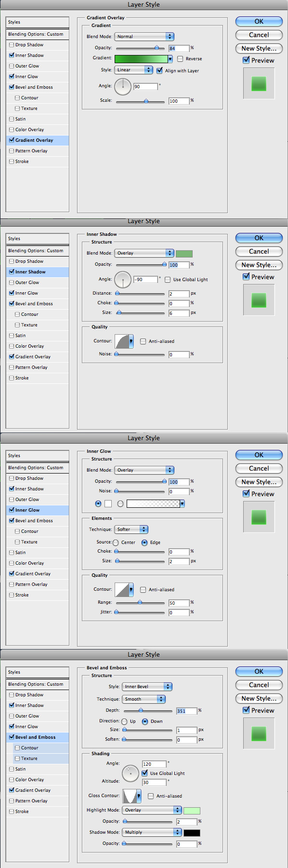Image resolution: width=288 pixels, height=868 pixels.
Task: Open the Shadow Mode Multiply dropdown
Action: pyautogui.click(x=152, y=832)
